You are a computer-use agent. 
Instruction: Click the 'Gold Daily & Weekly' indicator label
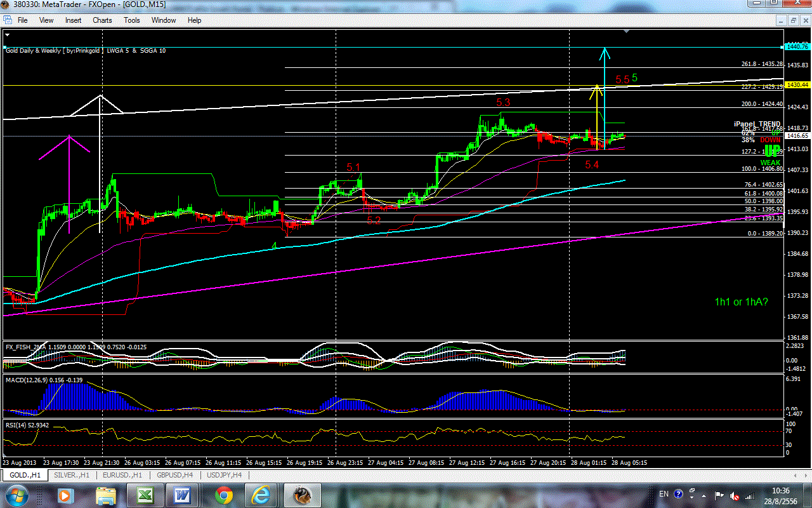pos(86,50)
